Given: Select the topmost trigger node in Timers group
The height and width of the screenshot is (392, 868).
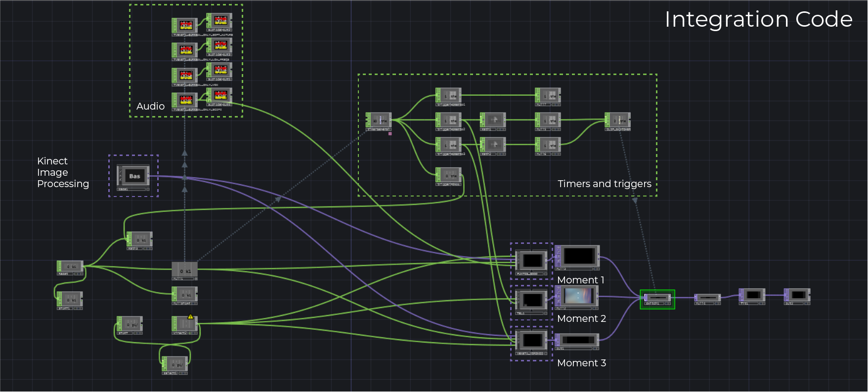Looking at the screenshot, I should [448, 96].
